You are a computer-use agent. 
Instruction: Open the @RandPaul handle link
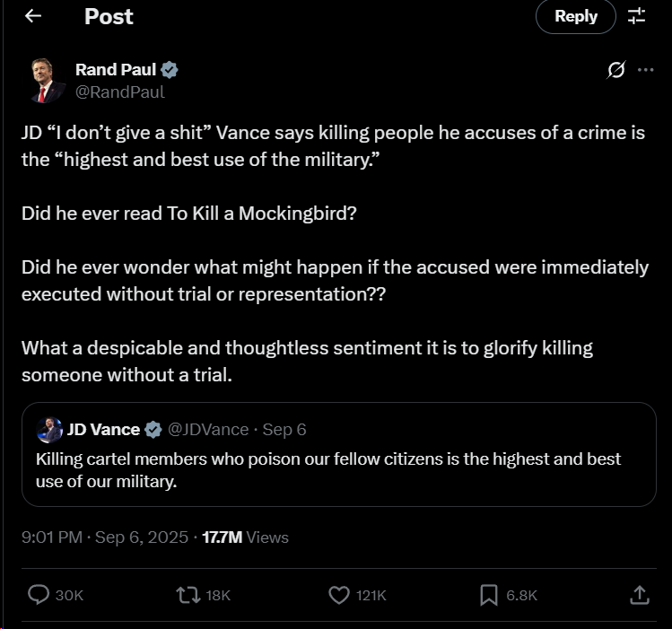tap(120, 91)
